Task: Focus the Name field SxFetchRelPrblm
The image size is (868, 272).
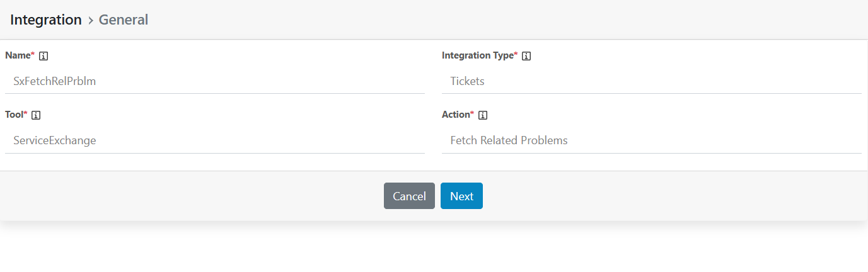Action: tap(214, 81)
